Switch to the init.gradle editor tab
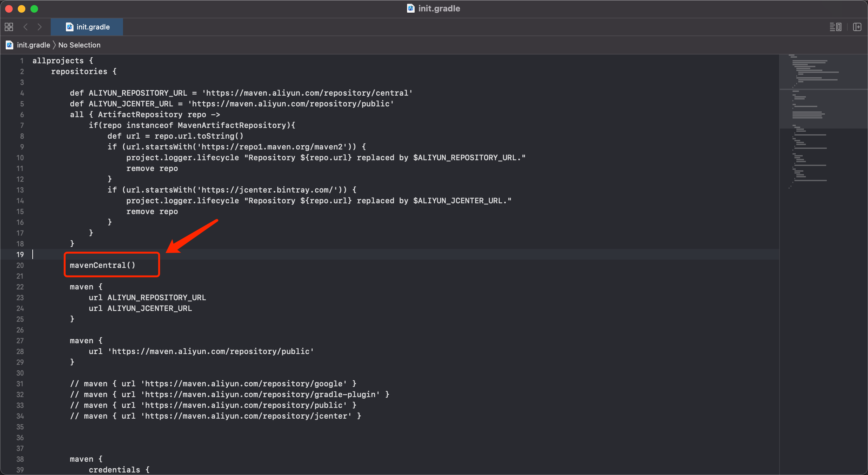Screen dimensions: 868x475 93,27
